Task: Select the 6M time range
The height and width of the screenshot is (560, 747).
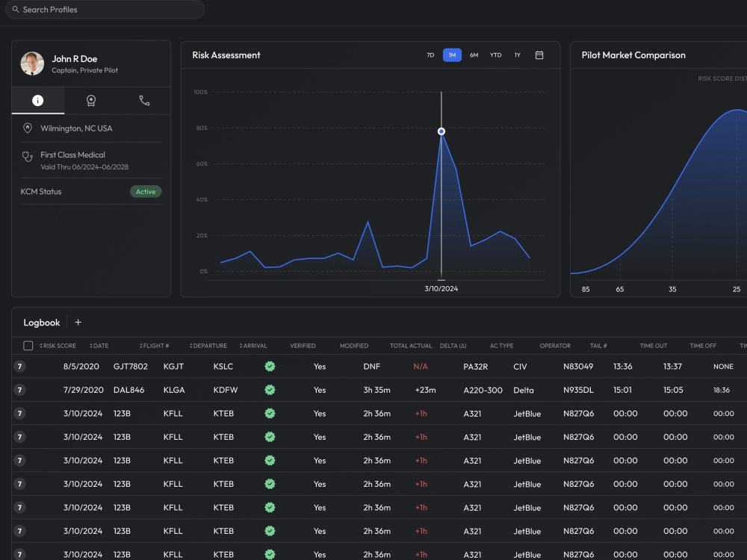Action: (474, 55)
